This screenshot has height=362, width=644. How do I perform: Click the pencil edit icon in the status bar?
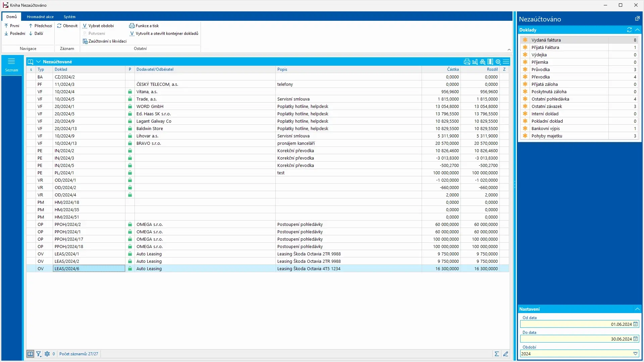[505, 354]
